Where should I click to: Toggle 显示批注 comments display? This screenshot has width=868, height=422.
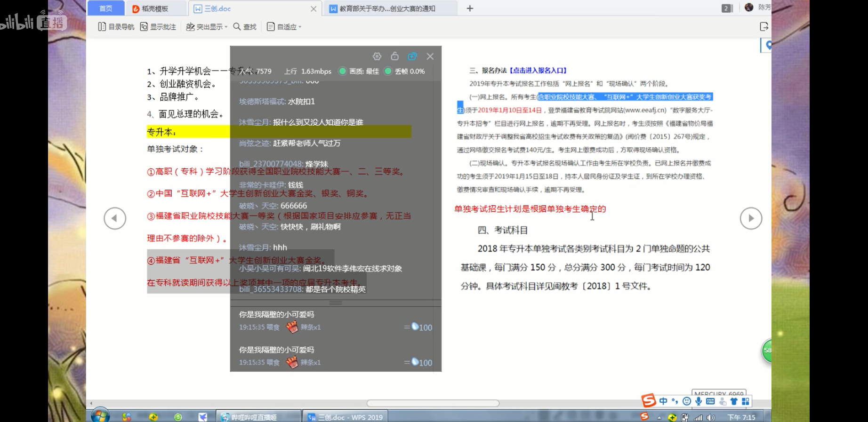(x=158, y=27)
